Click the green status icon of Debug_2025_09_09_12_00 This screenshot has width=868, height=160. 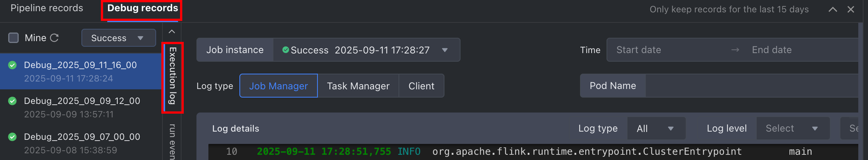click(12, 101)
